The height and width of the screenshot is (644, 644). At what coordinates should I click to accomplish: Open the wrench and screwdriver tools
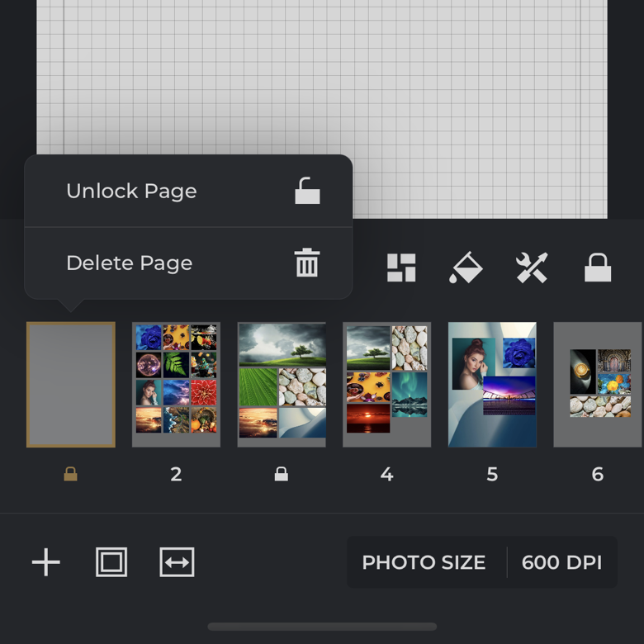(x=532, y=268)
